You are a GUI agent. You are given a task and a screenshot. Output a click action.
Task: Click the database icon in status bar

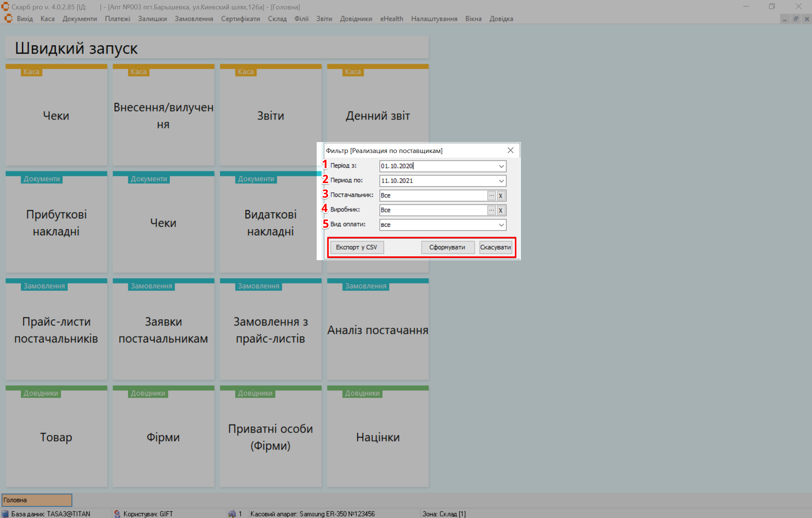coord(5,513)
